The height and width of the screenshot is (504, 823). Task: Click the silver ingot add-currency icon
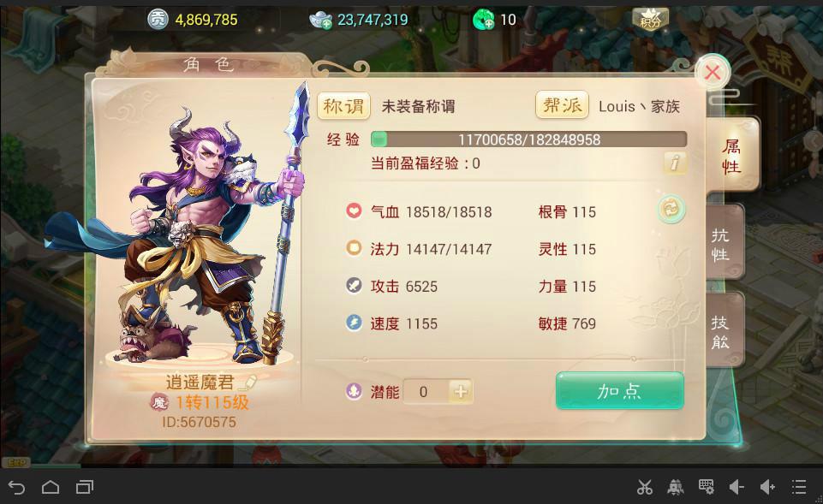pyautogui.click(x=320, y=20)
